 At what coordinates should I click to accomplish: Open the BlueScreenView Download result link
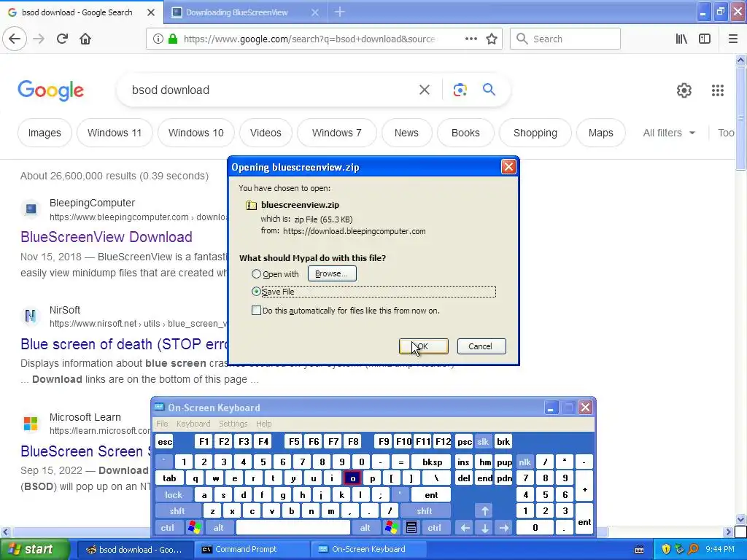[107, 237]
